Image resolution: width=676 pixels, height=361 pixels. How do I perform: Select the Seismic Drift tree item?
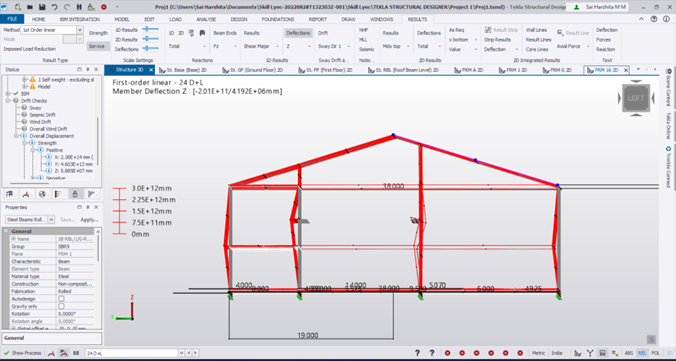(x=42, y=115)
